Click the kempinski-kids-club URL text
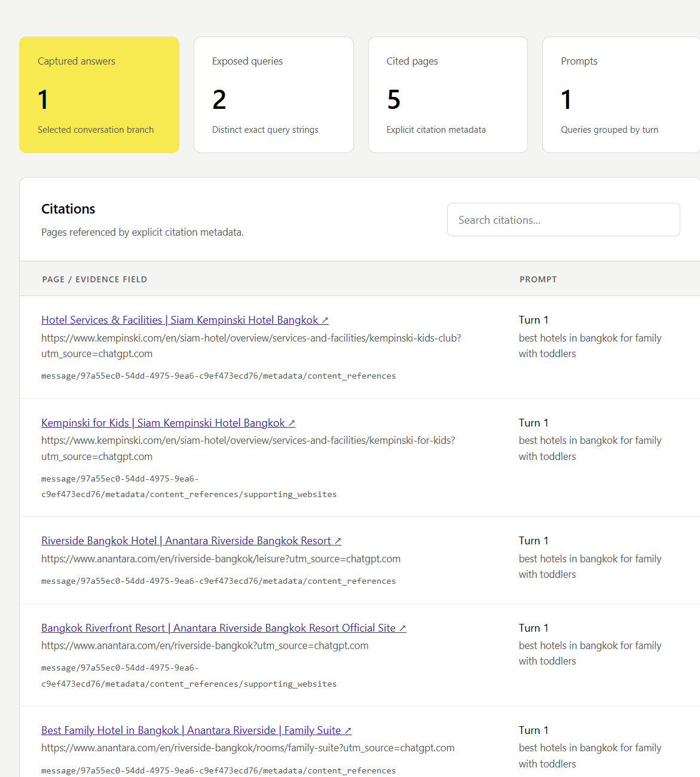This screenshot has width=700, height=777. tap(251, 346)
